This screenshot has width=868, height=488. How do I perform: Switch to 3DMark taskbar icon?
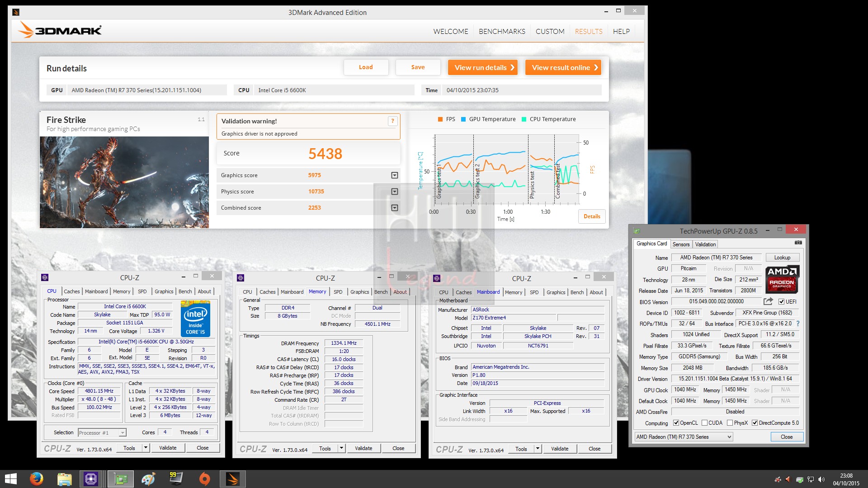(x=233, y=479)
